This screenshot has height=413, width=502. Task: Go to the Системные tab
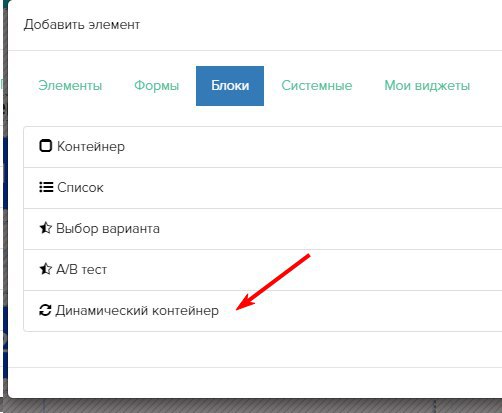pyautogui.click(x=317, y=86)
